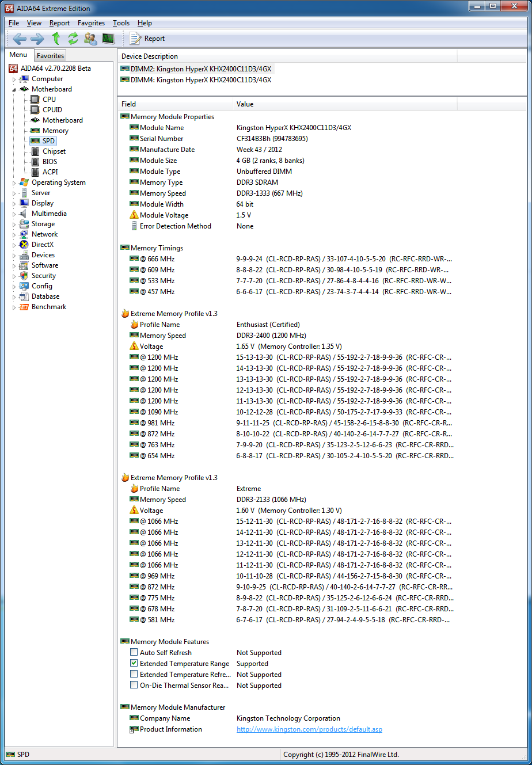Click the Benchmark icon in the tree
532x765 pixels.
click(24, 307)
